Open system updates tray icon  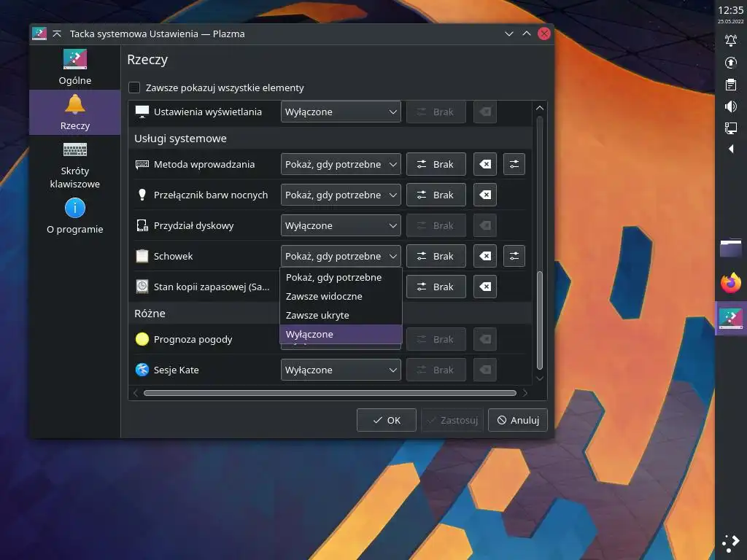coord(731,63)
